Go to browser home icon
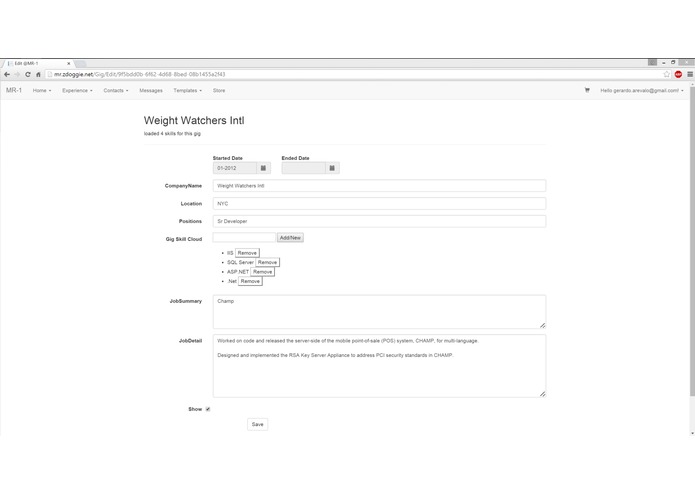This screenshot has width=695, height=494. pos(38,74)
